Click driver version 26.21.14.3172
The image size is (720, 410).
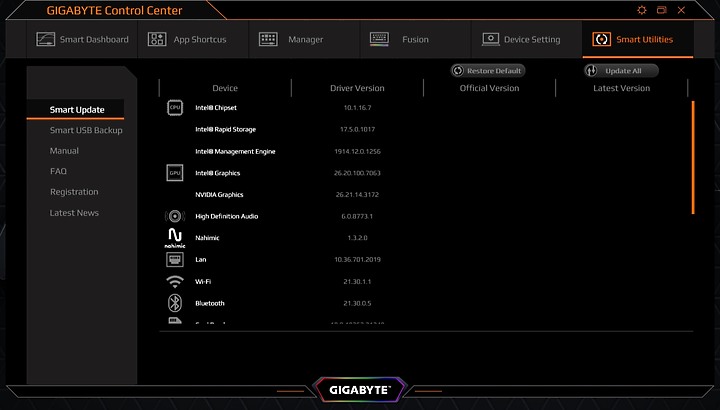coord(357,195)
